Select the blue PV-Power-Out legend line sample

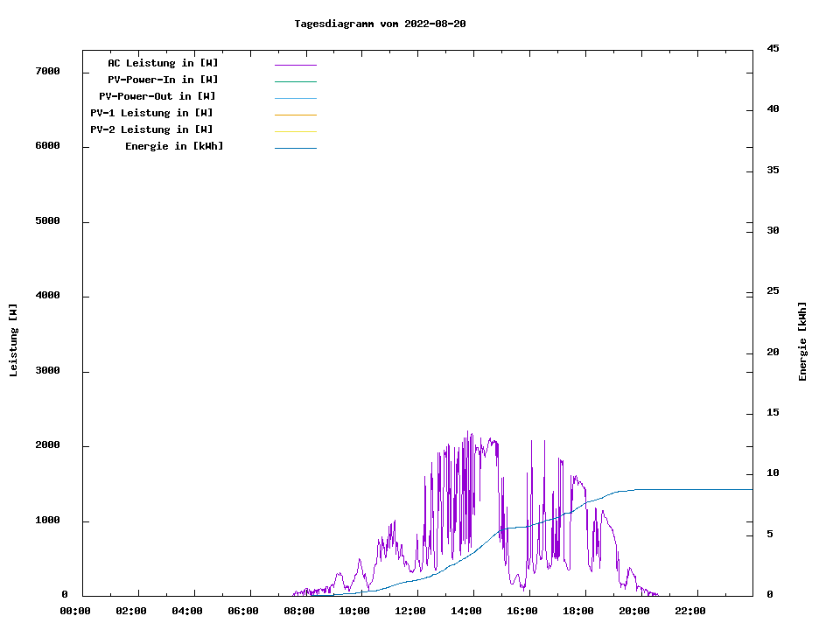pos(295,98)
